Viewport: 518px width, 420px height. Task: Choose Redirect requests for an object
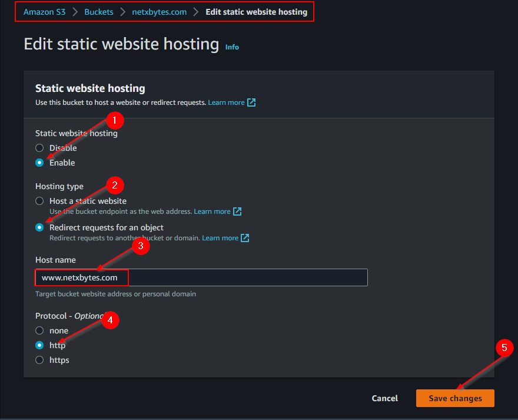point(39,227)
